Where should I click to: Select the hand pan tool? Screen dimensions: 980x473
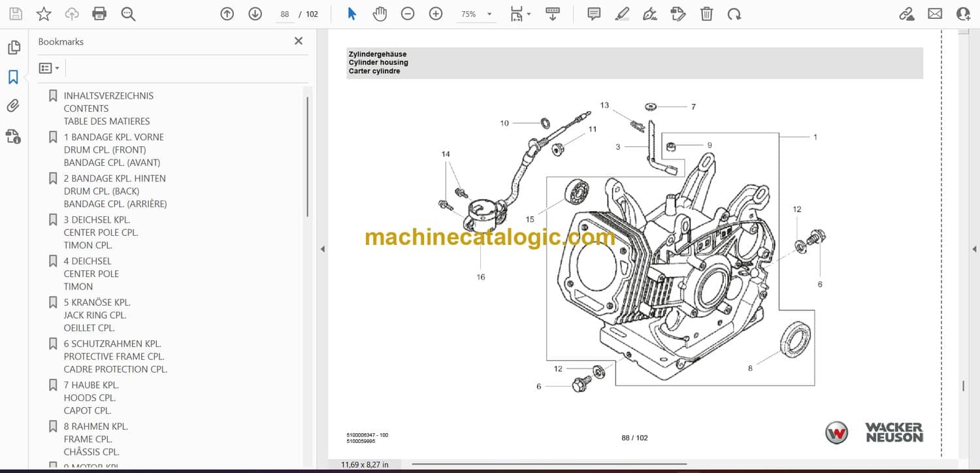pos(380,14)
